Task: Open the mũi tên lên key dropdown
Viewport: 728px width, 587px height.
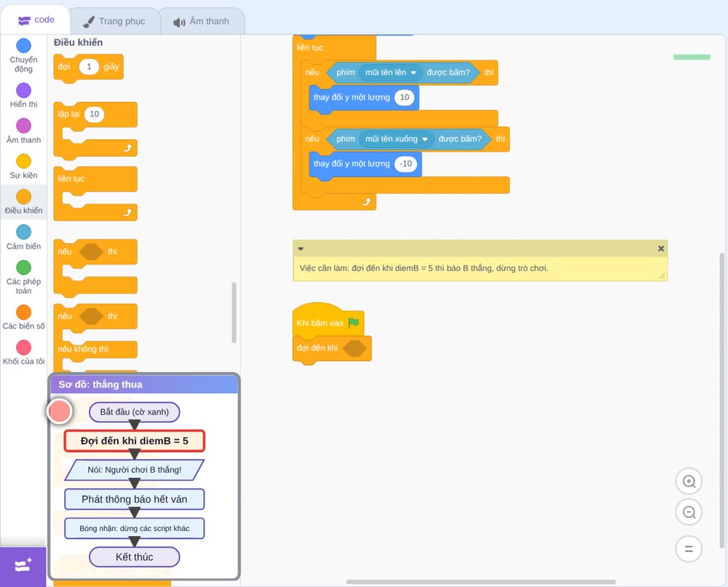Action: click(390, 72)
